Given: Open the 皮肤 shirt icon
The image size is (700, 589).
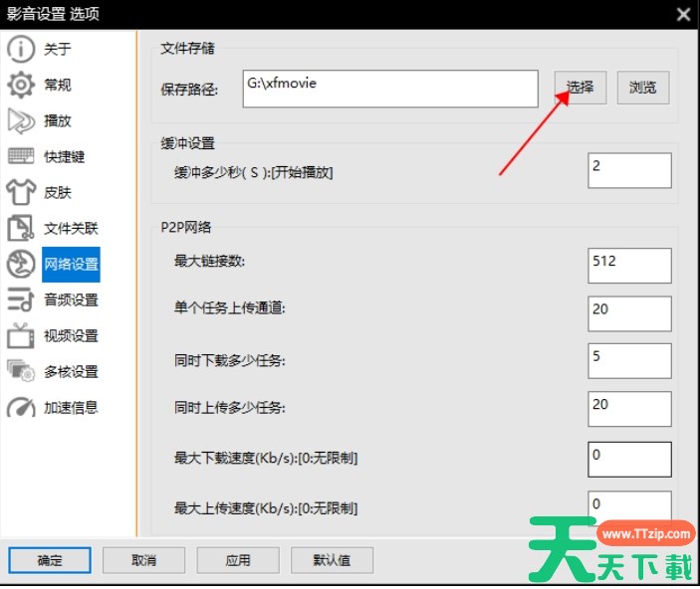Looking at the screenshot, I should pyautogui.click(x=21, y=192).
